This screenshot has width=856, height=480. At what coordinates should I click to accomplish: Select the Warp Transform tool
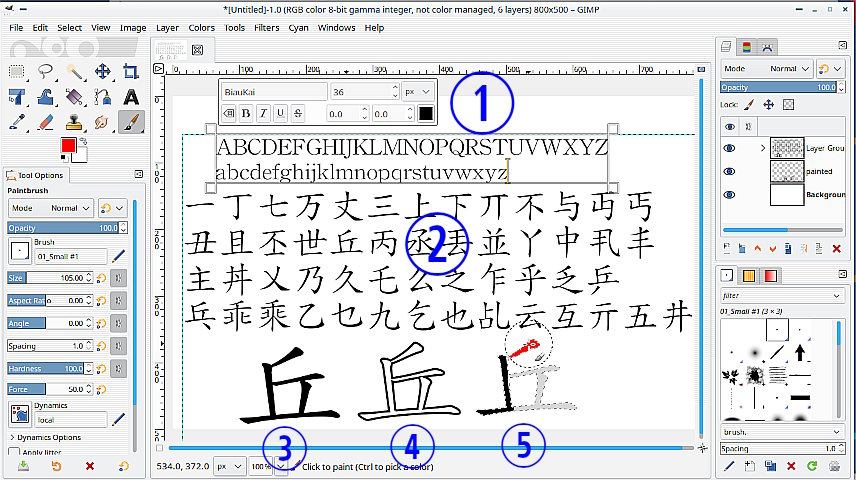tap(45, 97)
